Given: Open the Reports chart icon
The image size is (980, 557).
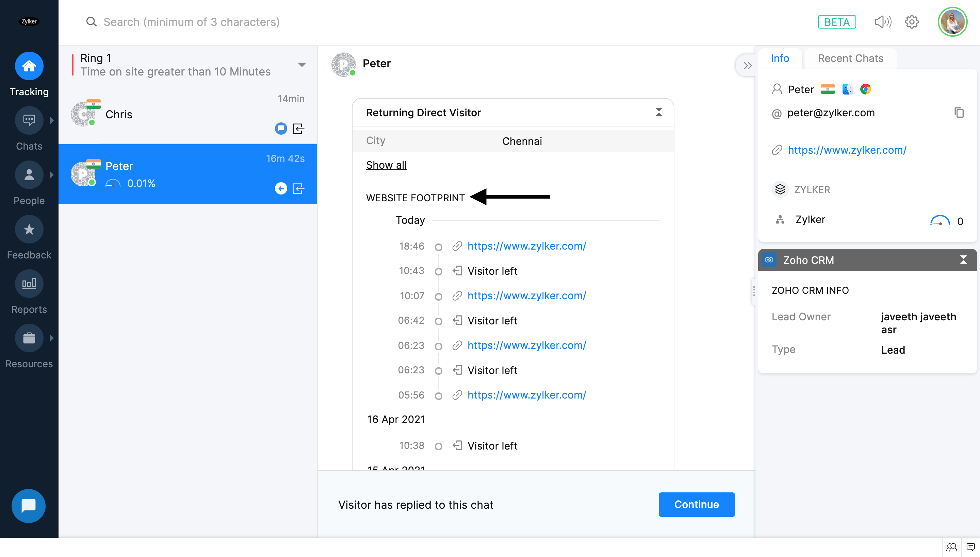Looking at the screenshot, I should point(29,284).
